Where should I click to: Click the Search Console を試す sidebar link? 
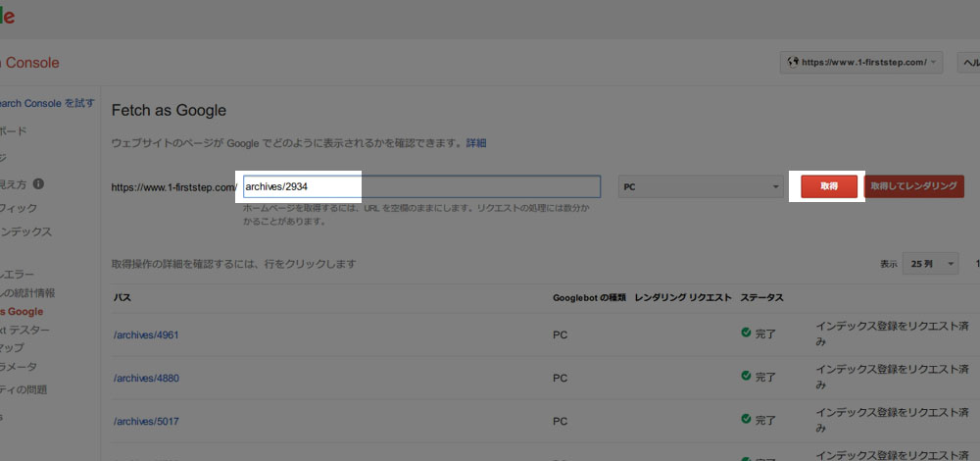point(47,103)
